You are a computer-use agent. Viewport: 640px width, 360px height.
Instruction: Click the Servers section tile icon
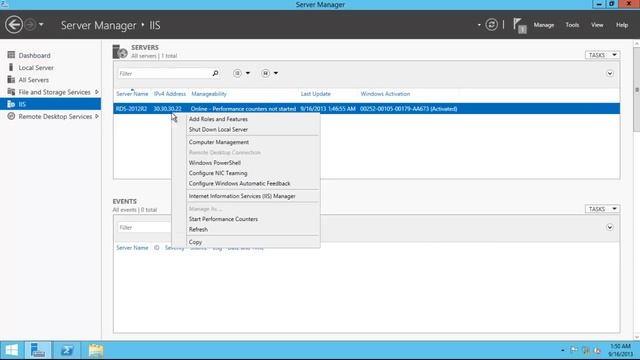120,51
